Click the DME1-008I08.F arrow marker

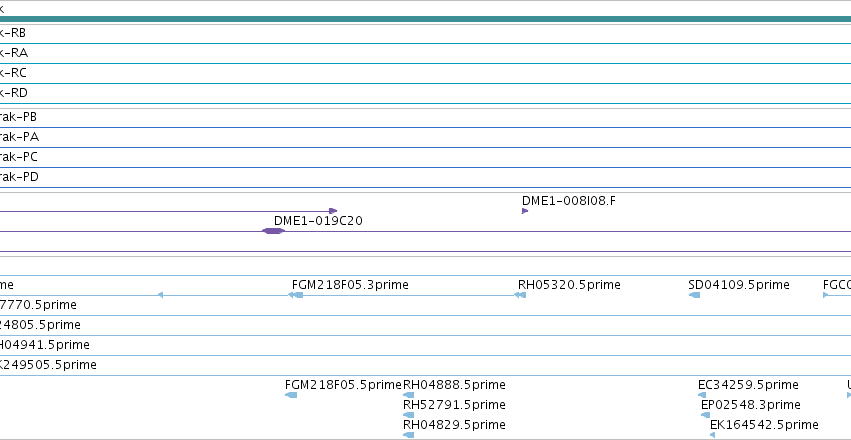(x=525, y=211)
